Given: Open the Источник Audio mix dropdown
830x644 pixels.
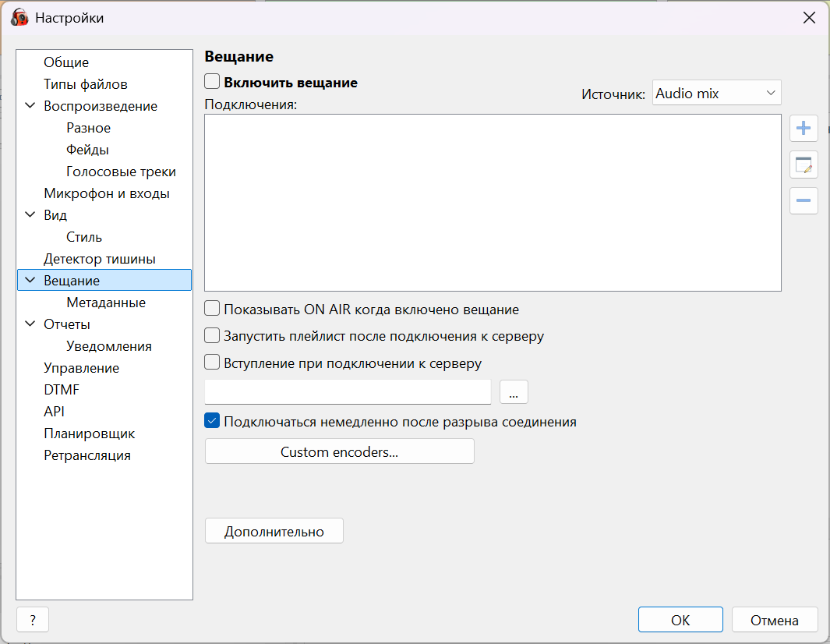Looking at the screenshot, I should point(716,94).
